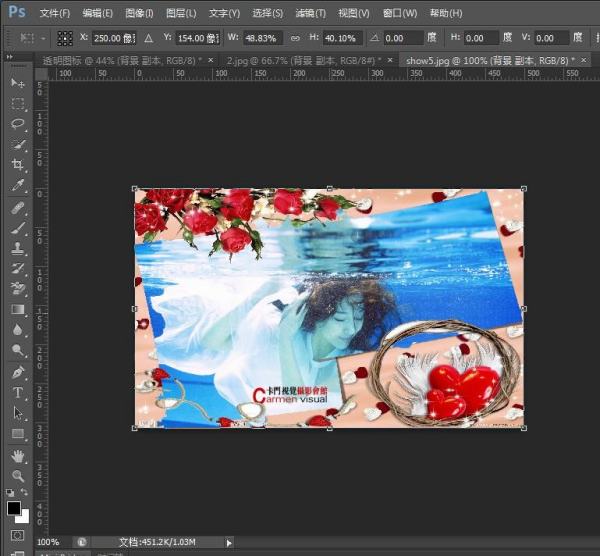This screenshot has width=600, height=556.
Task: Toggle relative positioning triangle icon
Action: coord(148,38)
